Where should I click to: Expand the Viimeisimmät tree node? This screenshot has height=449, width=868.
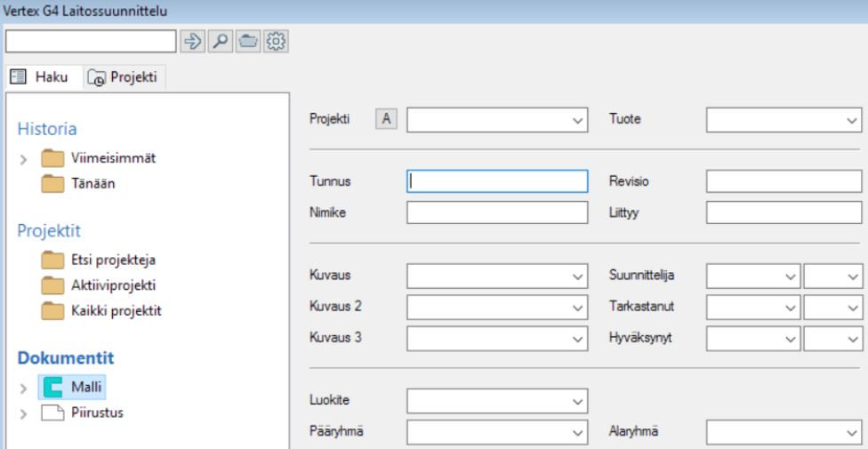click(x=24, y=159)
